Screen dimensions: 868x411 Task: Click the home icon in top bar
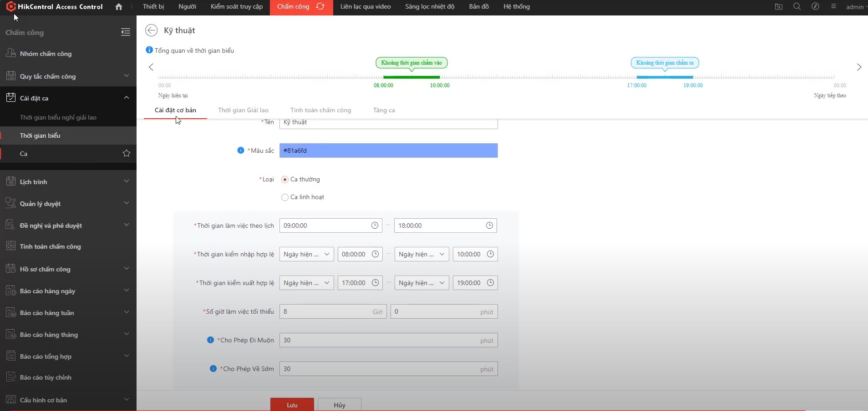click(119, 7)
